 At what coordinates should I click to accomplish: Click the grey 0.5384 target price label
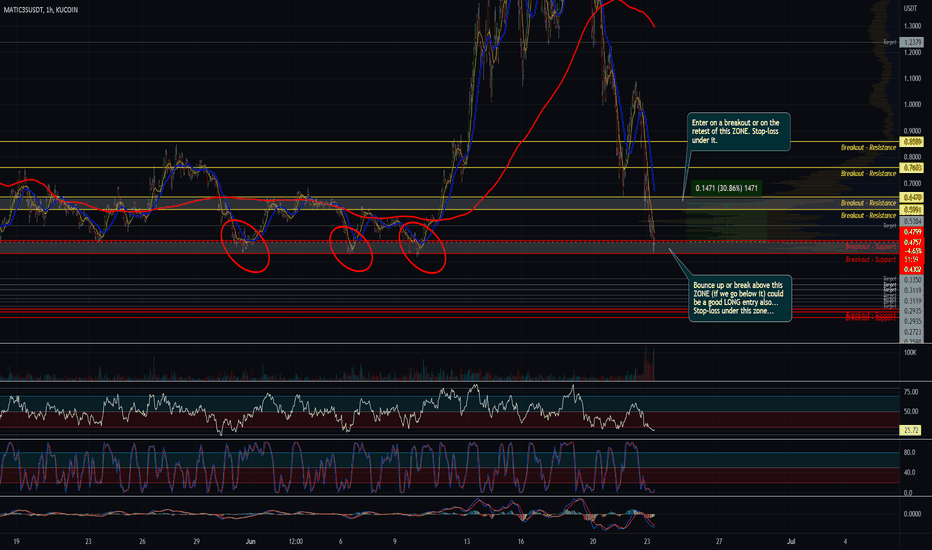point(912,221)
